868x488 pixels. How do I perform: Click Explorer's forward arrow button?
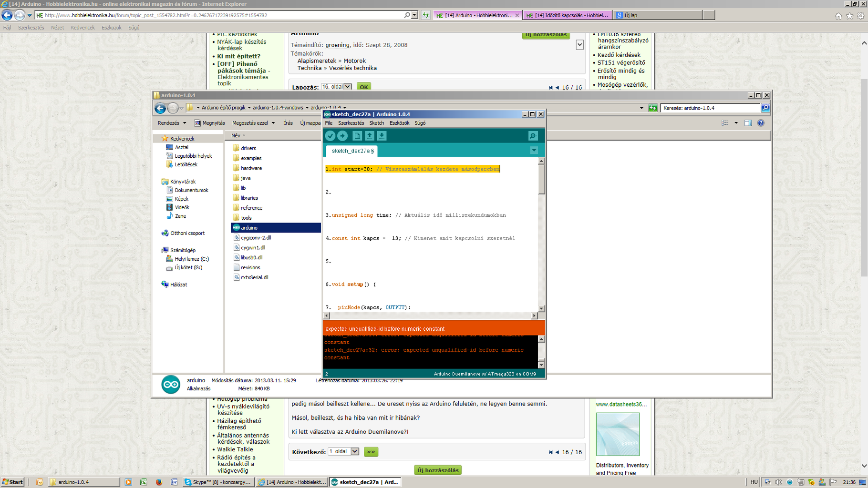click(x=173, y=108)
